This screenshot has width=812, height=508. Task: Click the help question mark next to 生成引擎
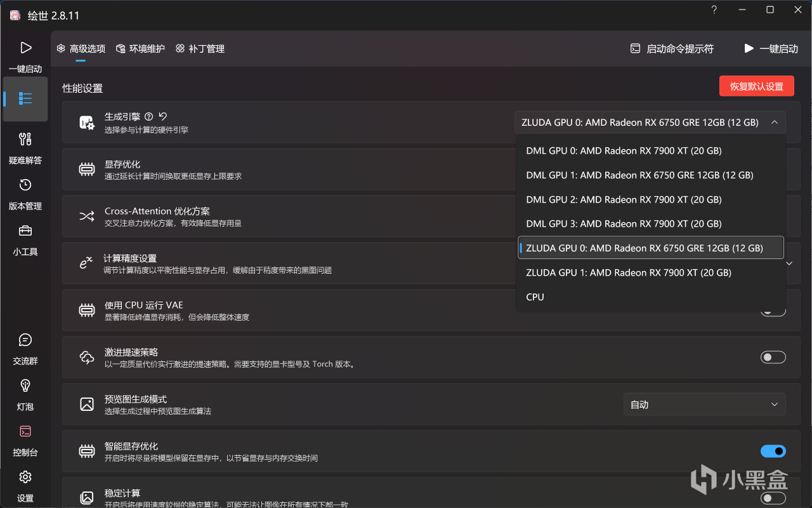149,116
